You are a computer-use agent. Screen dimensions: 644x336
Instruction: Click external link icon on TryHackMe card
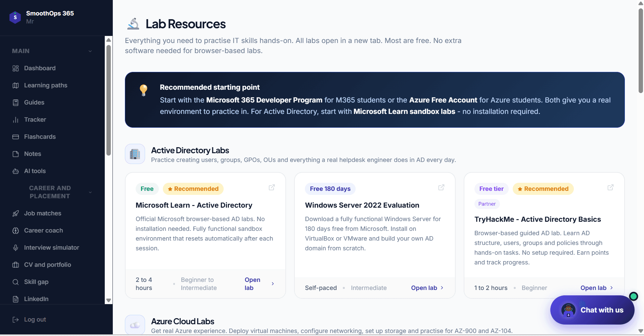pyautogui.click(x=611, y=187)
